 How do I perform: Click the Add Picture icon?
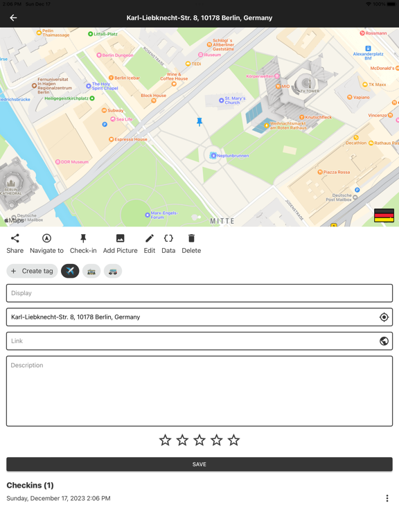(x=120, y=238)
